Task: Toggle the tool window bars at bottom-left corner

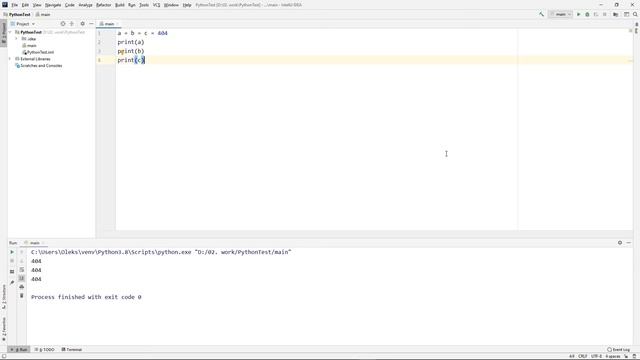Action: (x=3, y=356)
